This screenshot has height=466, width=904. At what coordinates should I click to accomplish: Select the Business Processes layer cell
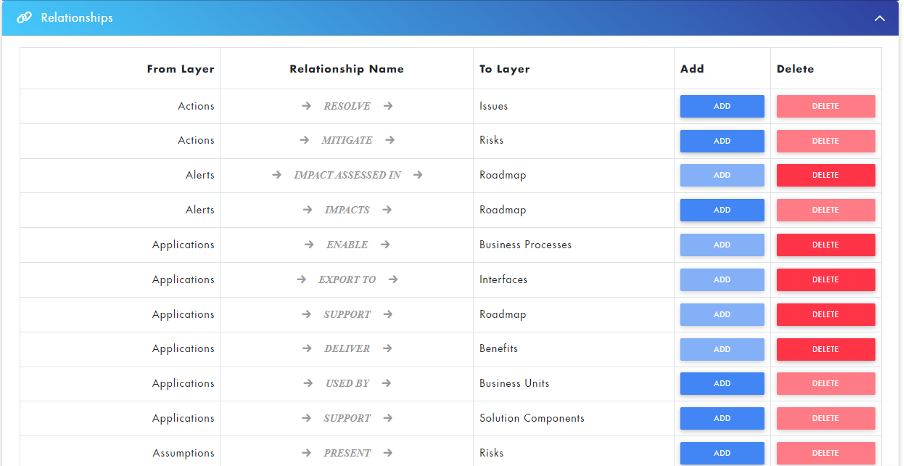pyautogui.click(x=525, y=245)
